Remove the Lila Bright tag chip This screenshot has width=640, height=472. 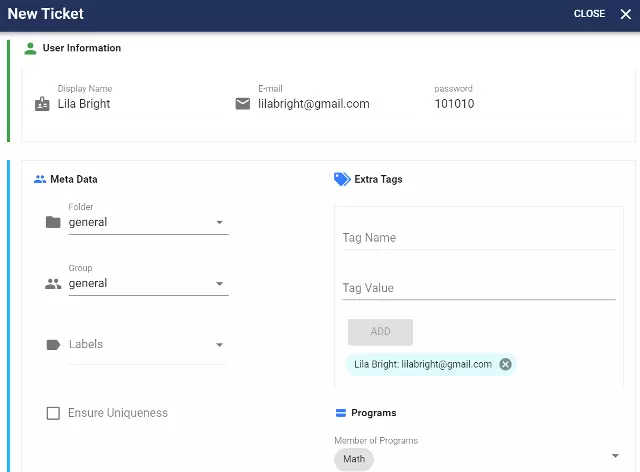(505, 364)
